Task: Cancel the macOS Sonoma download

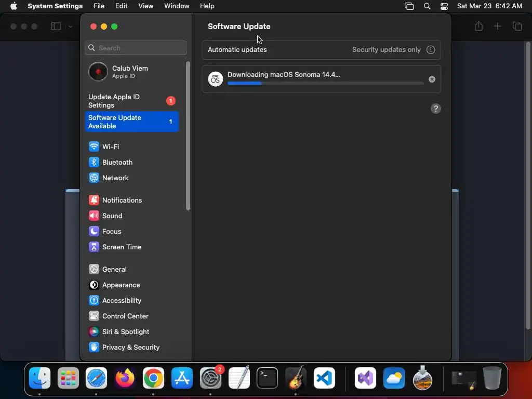Action: [432, 79]
